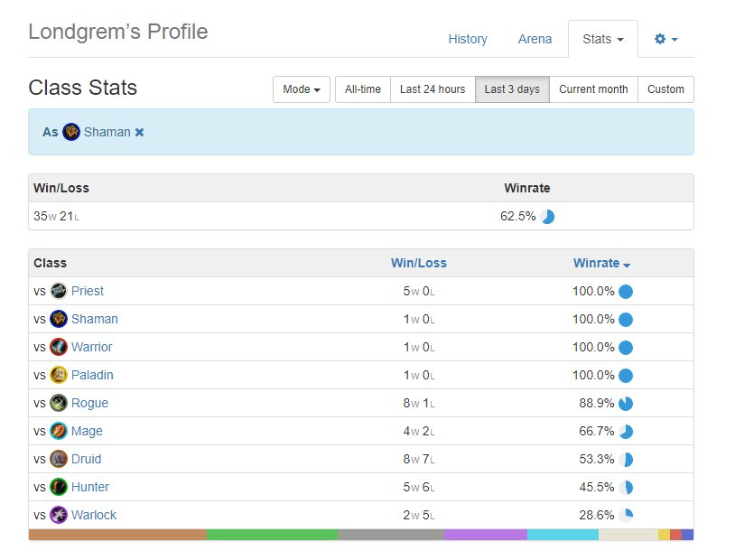The height and width of the screenshot is (560, 735).
Task: Click the Priest 100.0% winrate pie icon
Action: coord(626,292)
